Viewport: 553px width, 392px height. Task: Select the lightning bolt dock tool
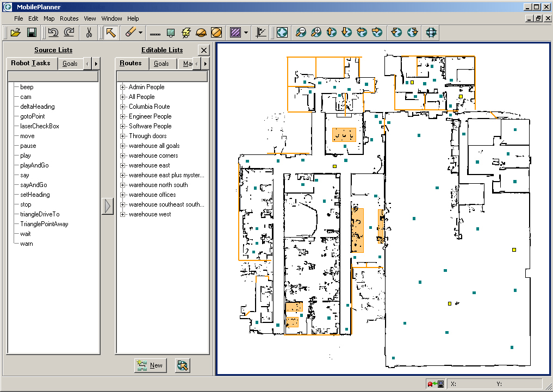pyautogui.click(x=186, y=33)
